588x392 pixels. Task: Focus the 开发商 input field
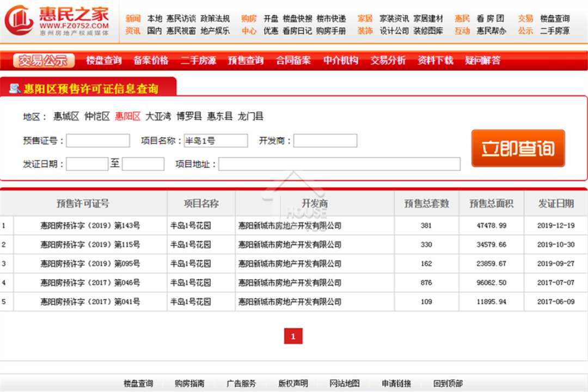325,140
